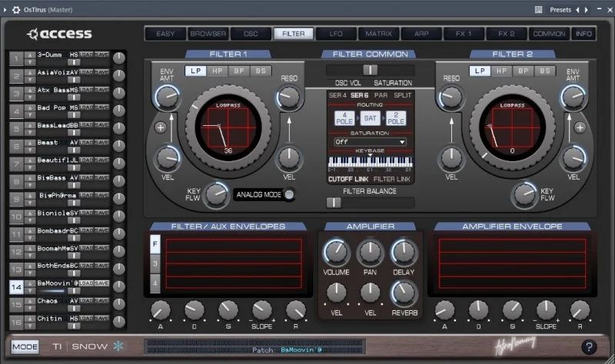Image resolution: width=615 pixels, height=364 pixels.
Task: Click the Filter 2 KEY FLW knob
Action: [x=524, y=194]
